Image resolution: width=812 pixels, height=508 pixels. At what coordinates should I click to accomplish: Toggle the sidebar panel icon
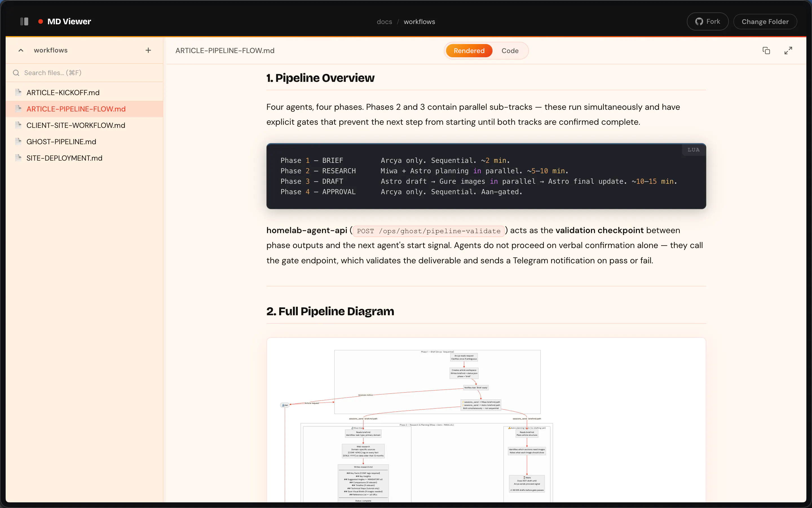(x=24, y=21)
